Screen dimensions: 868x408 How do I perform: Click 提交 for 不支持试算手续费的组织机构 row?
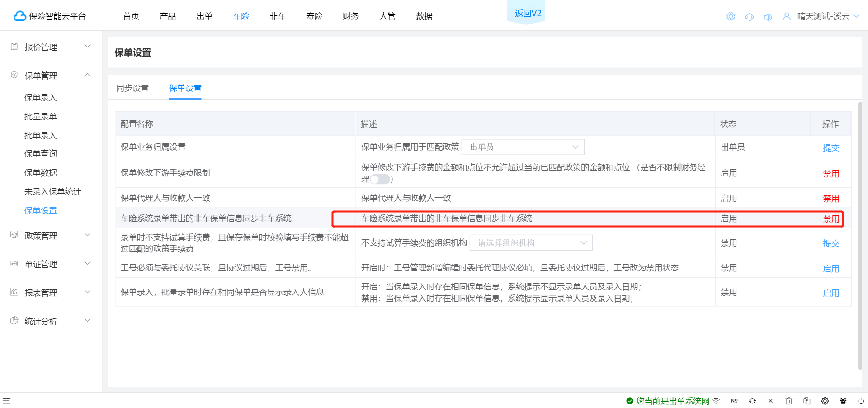(831, 243)
